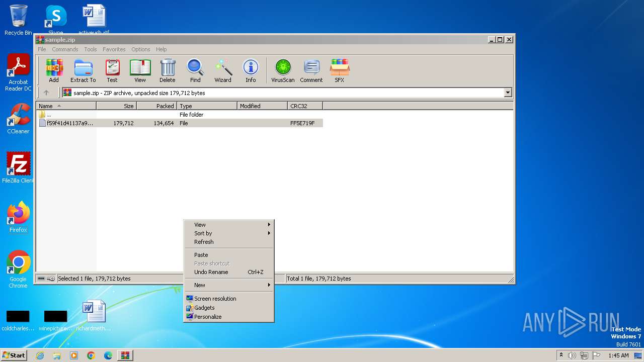Open coldcharles desktop file
Image resolution: width=644 pixels, height=362 pixels.
coord(18,320)
